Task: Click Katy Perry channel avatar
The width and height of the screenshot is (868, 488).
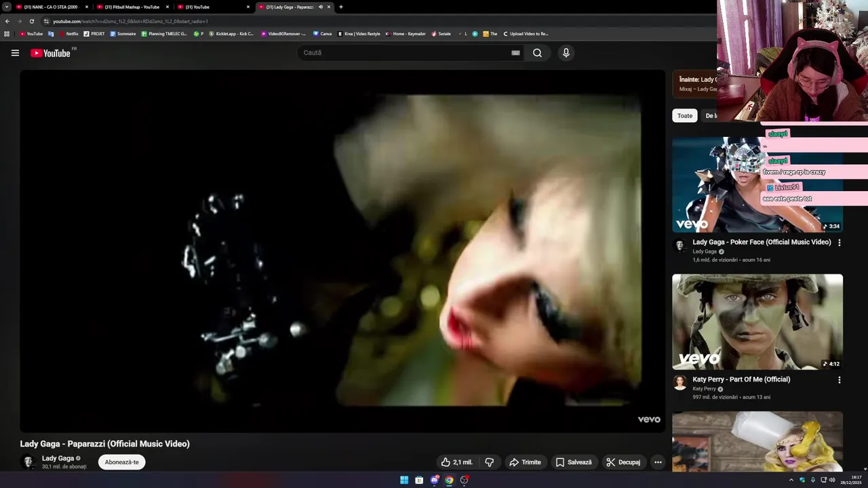Action: pos(679,383)
